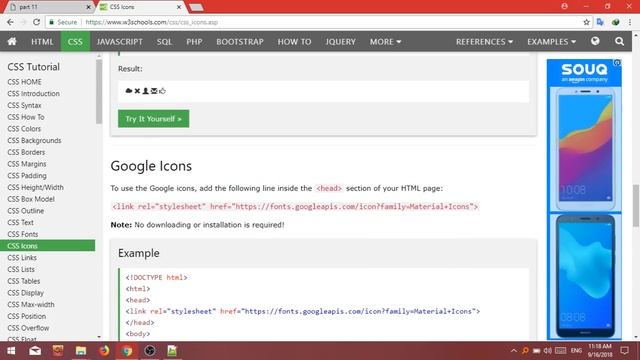The image size is (640, 360).
Task: Click the Secure padlock site info
Action: point(63,22)
